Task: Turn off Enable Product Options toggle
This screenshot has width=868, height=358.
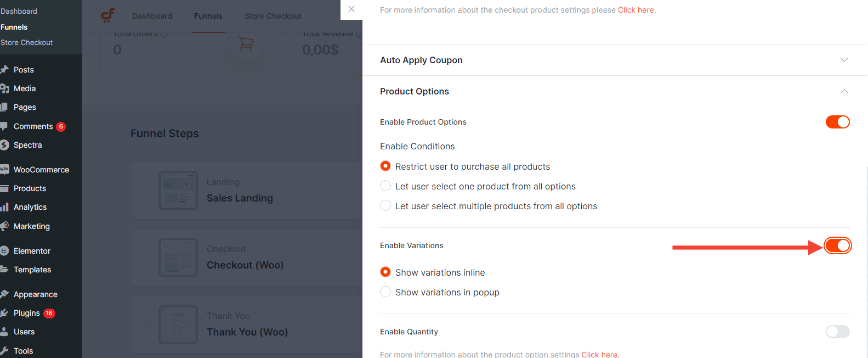Action: pos(837,122)
